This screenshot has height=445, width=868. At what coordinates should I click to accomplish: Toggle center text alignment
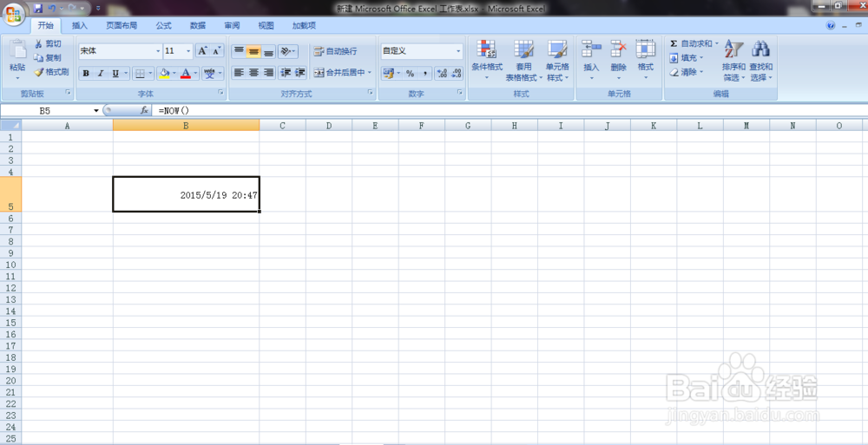tap(253, 73)
